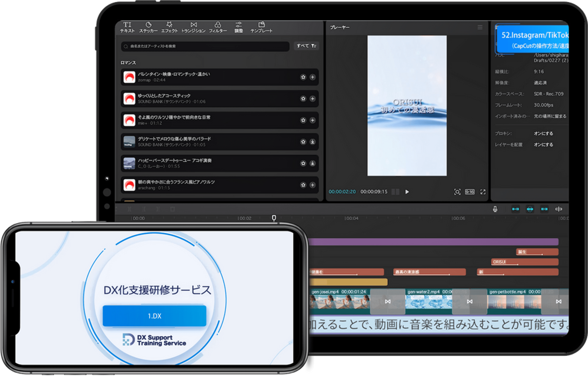Open the Sticker (ステッカー) panel
Viewport: 588px width, 376px height.
coord(148,27)
